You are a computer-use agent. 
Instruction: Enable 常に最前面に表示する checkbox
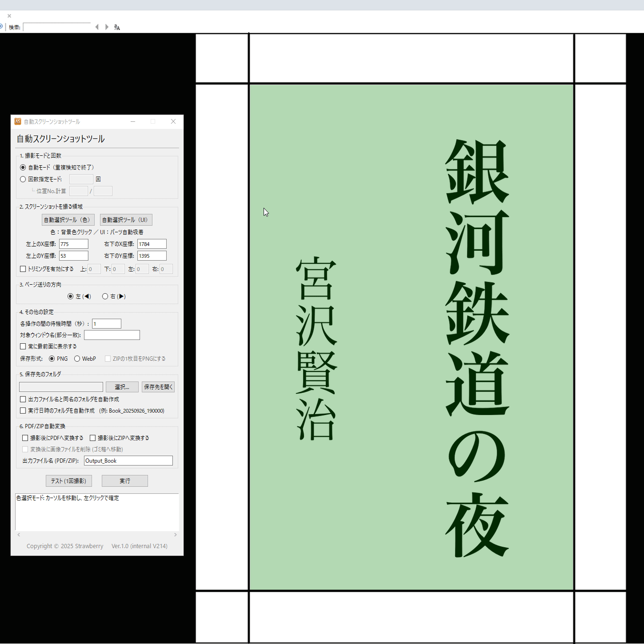(23, 346)
